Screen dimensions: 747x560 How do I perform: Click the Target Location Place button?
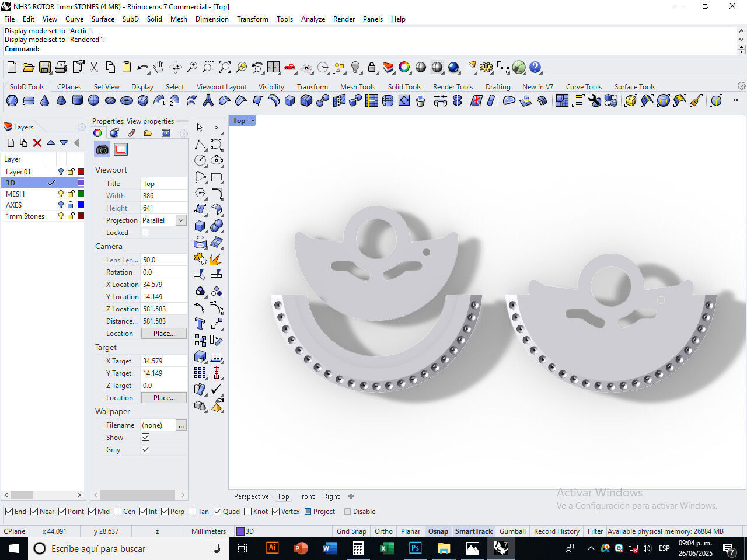[x=164, y=397]
